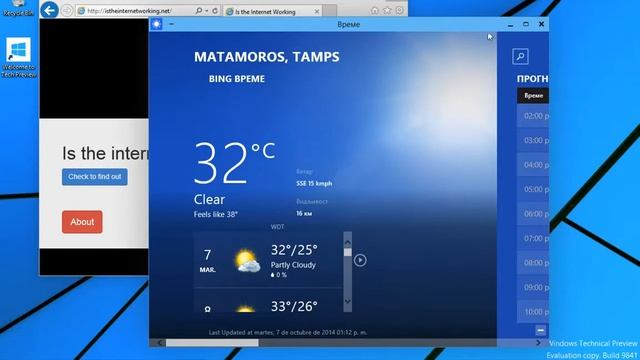
Task: Select the 04:00 hourly forecast row
Action: (x=533, y=165)
